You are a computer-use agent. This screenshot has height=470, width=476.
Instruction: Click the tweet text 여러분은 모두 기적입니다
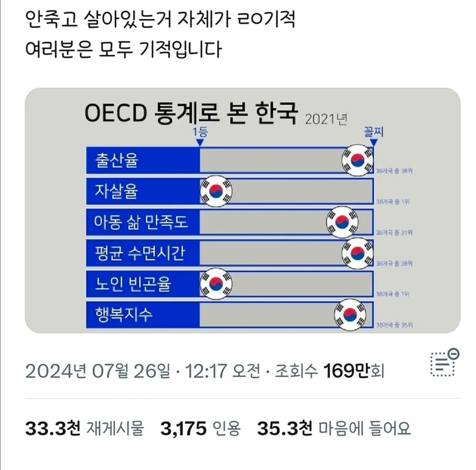tap(123, 50)
